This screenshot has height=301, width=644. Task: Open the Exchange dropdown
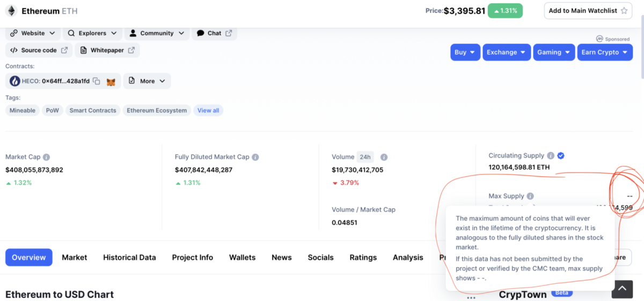coord(506,52)
